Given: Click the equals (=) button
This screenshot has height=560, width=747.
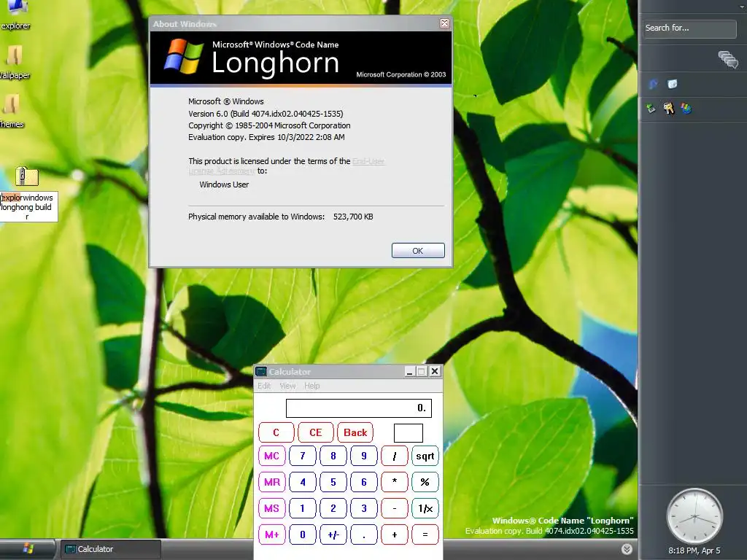Looking at the screenshot, I should pyautogui.click(x=425, y=534).
